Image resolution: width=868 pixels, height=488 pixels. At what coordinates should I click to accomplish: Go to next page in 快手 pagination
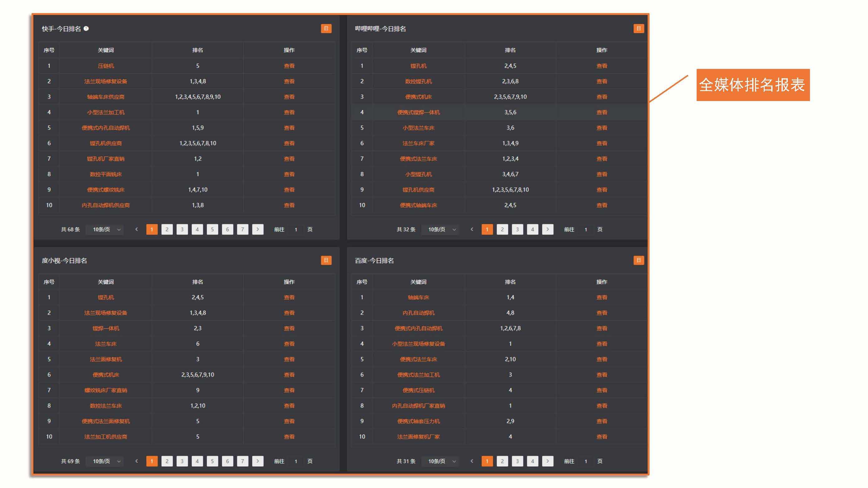[x=258, y=229]
